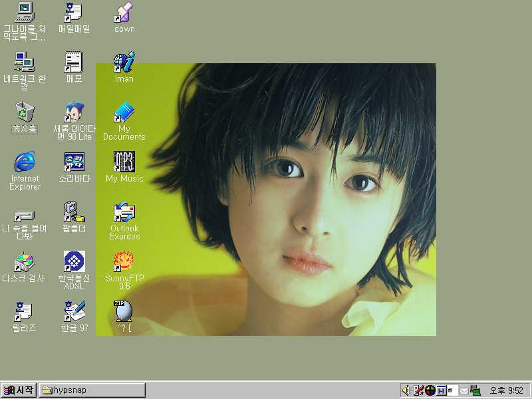Viewport: 532px width, 399px height.
Task: Open the My Music MP3 icon
Action: (124, 162)
